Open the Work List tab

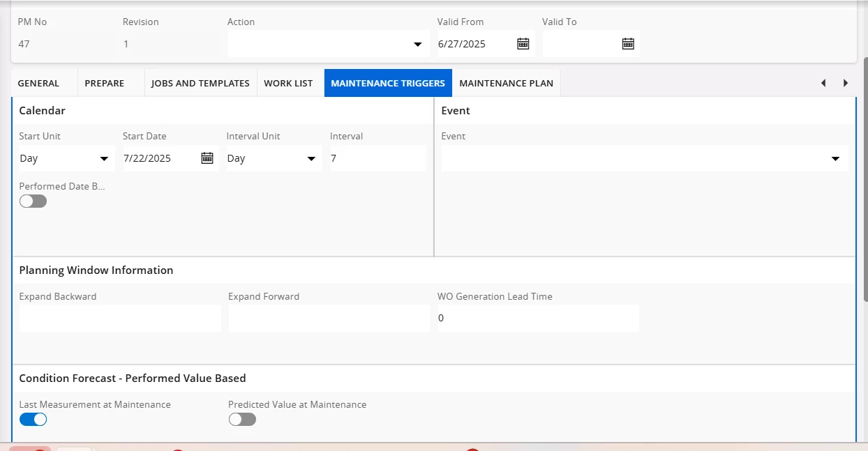click(x=288, y=83)
